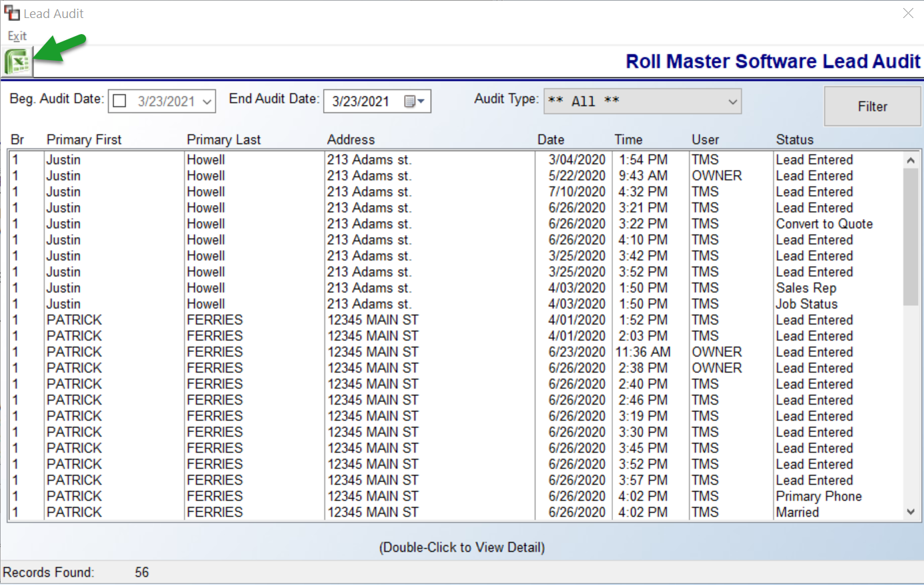Image resolution: width=924 pixels, height=585 pixels.
Task: Select the Job Status row
Action: pyautogui.click(x=455, y=304)
